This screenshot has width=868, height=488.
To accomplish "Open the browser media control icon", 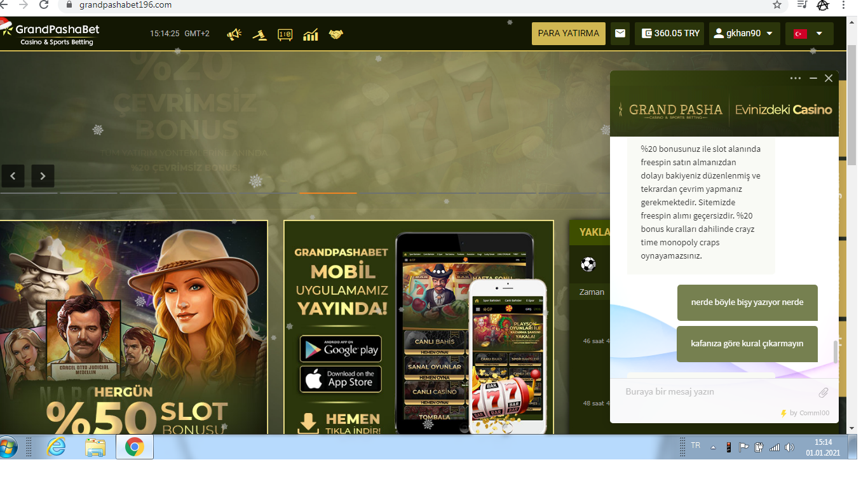I will click(x=803, y=5).
